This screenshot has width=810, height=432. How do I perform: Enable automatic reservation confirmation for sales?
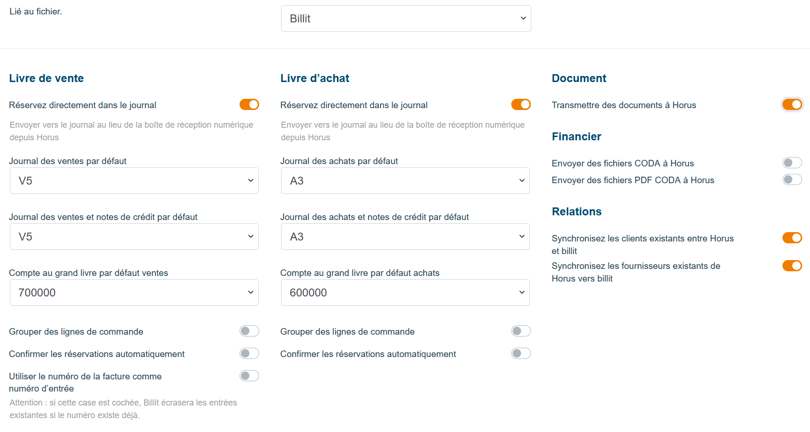point(249,353)
